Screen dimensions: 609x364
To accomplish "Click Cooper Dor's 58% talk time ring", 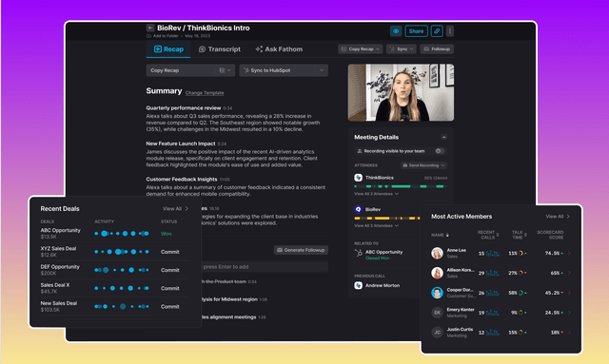I will pos(521,293).
